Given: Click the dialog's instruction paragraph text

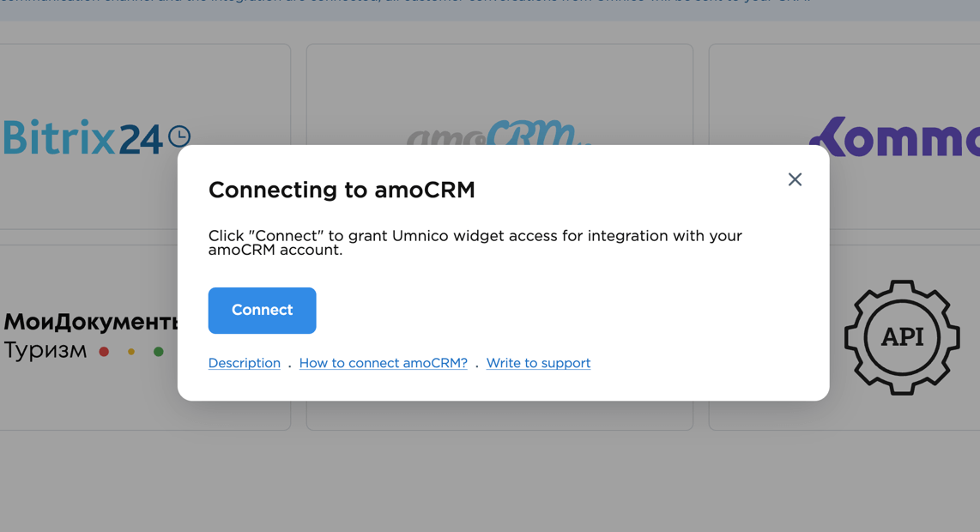Looking at the screenshot, I should pos(475,243).
